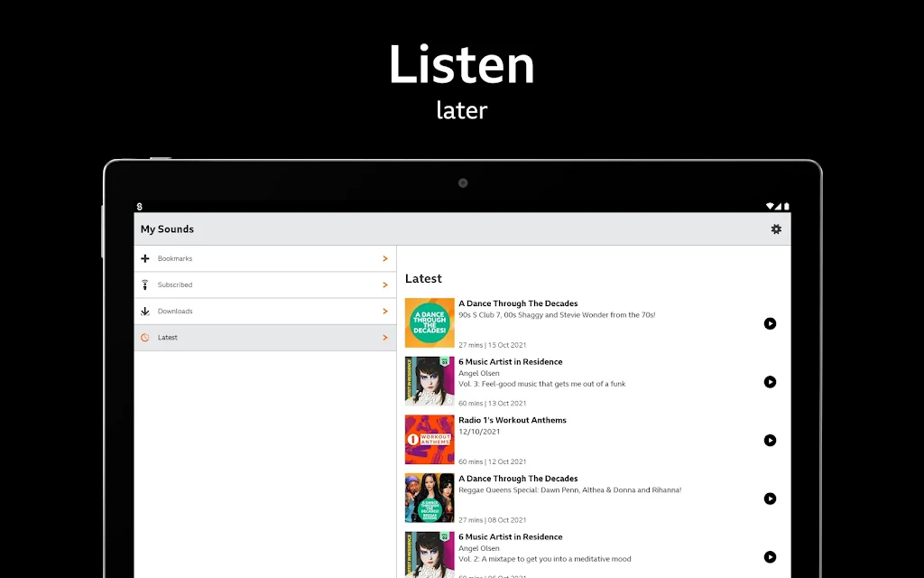The image size is (924, 578).
Task: Click "Vol. 2: A mixtape" description
Action: [544, 559]
